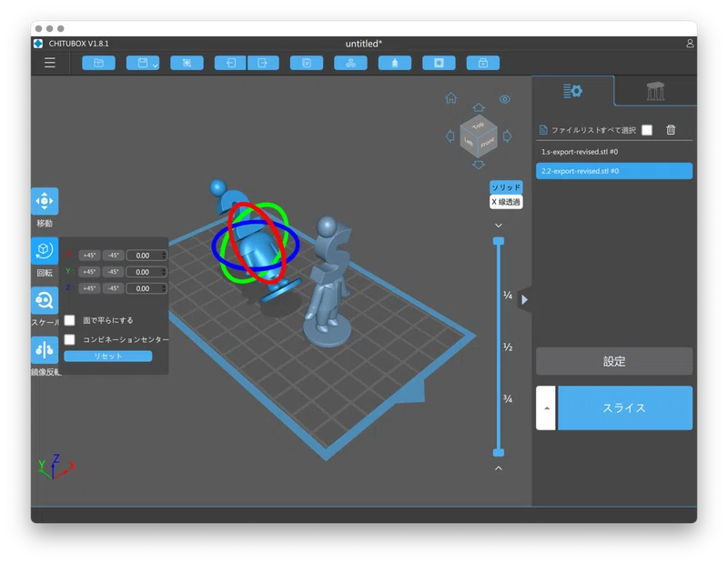Image resolution: width=728 pixels, height=564 pixels.
Task: Open the hamburger main menu
Action: (50, 63)
